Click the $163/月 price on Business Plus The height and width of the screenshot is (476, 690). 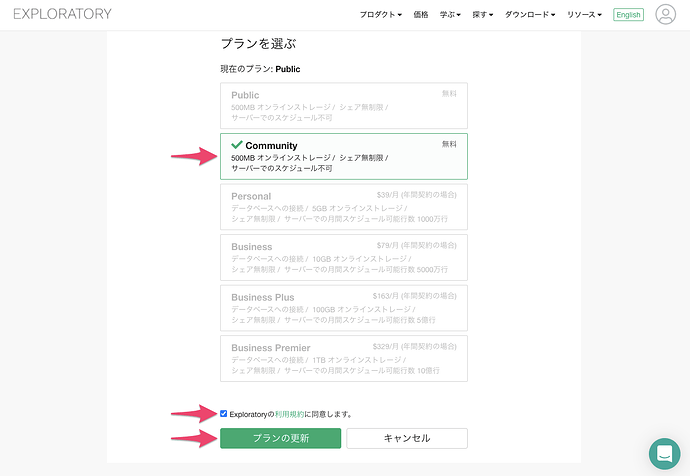[x=415, y=296]
